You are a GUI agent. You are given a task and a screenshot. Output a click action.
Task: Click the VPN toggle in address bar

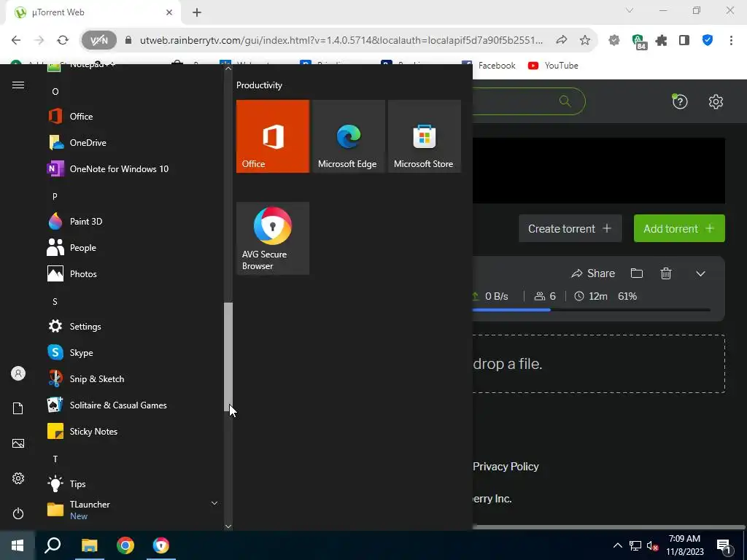click(x=98, y=40)
